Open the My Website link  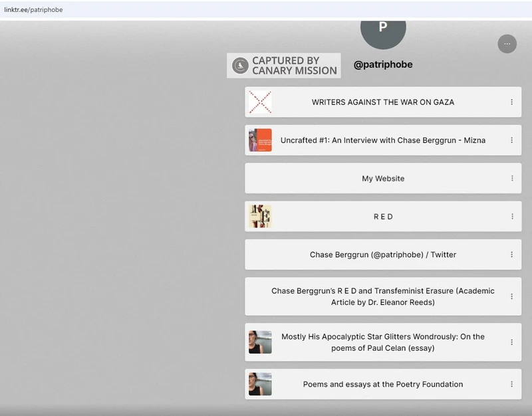click(x=382, y=179)
